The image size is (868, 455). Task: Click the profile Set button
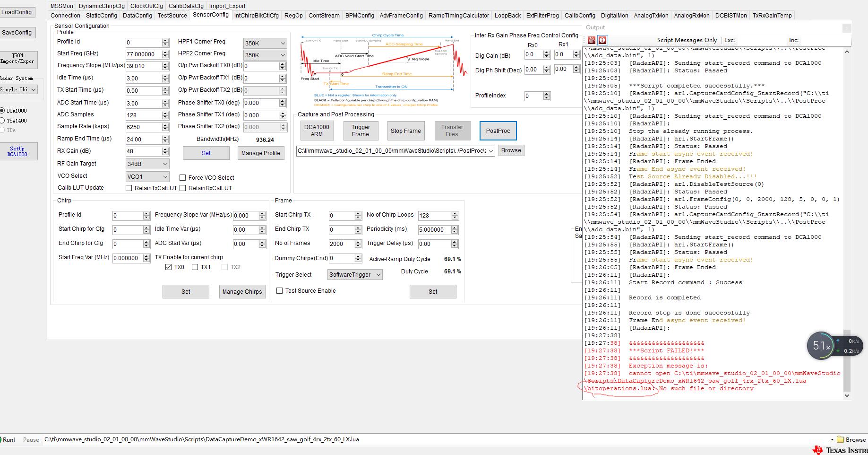click(206, 153)
